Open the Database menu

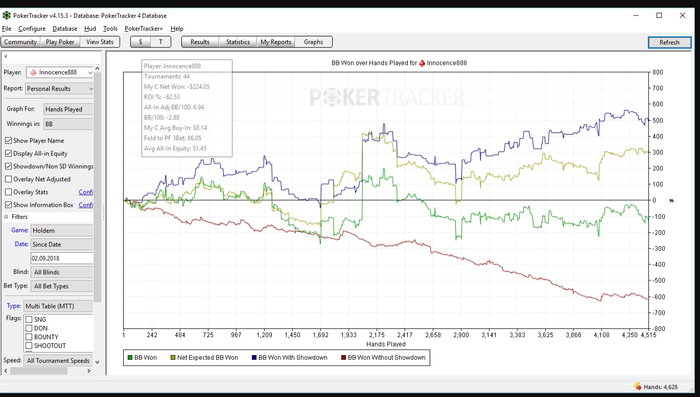tap(65, 29)
